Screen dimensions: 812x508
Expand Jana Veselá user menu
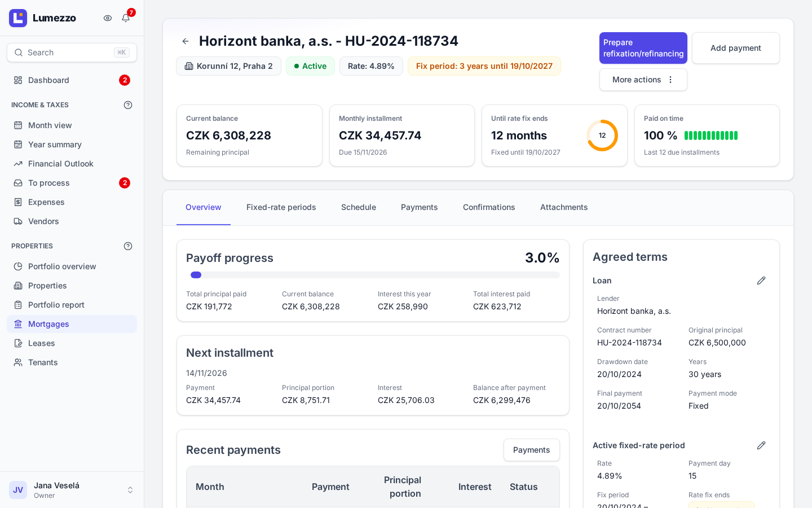pos(72,490)
